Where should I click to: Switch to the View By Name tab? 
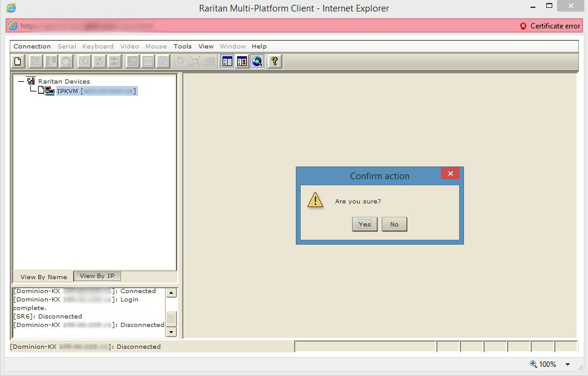pyautogui.click(x=44, y=277)
